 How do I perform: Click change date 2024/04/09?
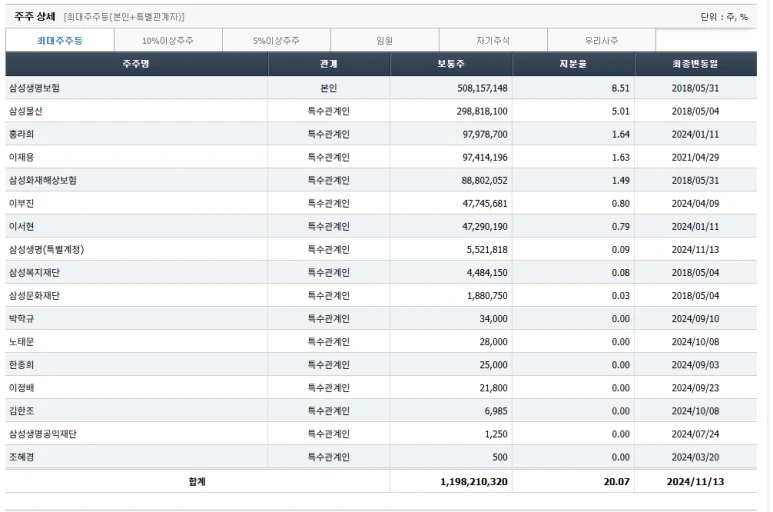695,204
